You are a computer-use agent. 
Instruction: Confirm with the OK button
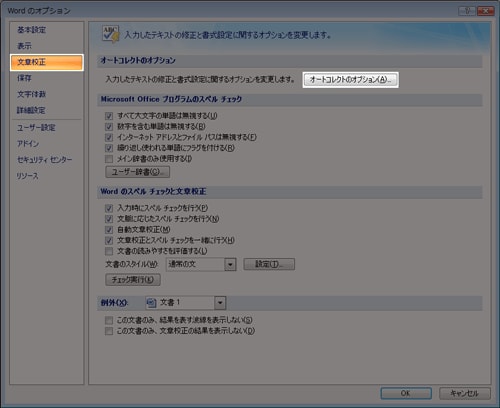(x=406, y=393)
